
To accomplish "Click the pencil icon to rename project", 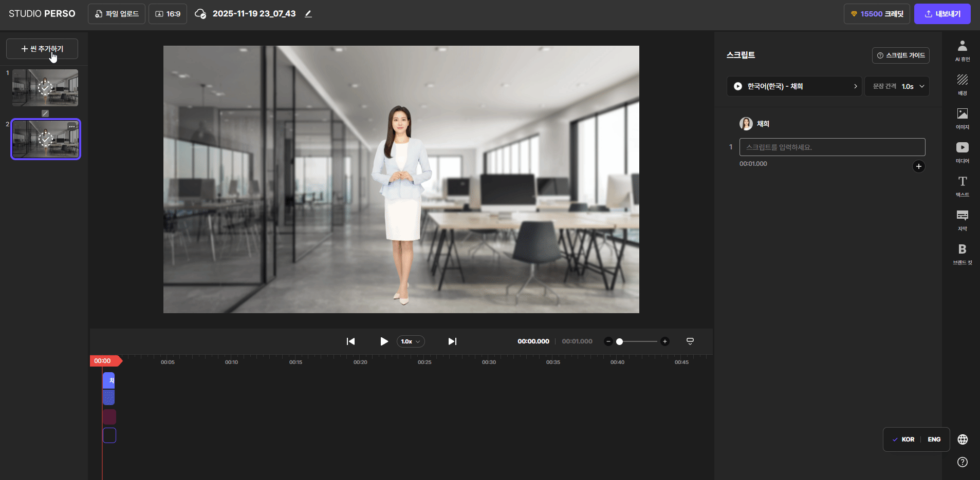I will tap(308, 14).
